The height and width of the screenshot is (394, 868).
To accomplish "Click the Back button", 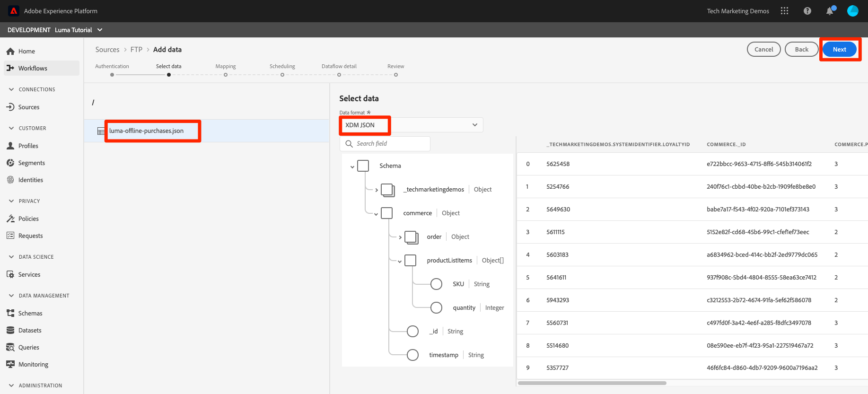I will pos(802,49).
